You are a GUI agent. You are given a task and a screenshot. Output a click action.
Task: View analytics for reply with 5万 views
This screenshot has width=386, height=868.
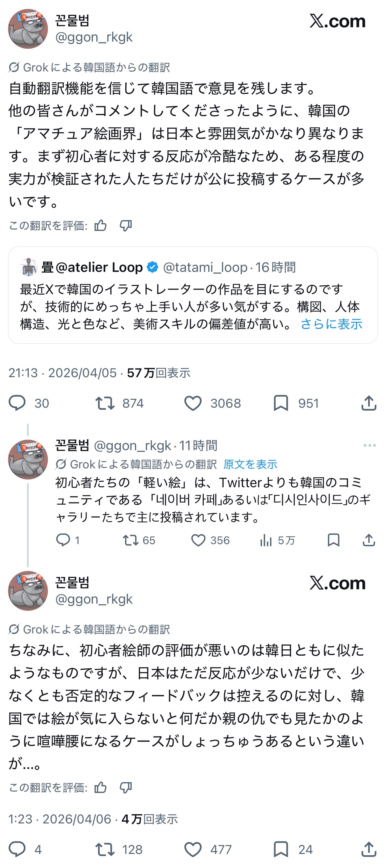[x=266, y=540]
